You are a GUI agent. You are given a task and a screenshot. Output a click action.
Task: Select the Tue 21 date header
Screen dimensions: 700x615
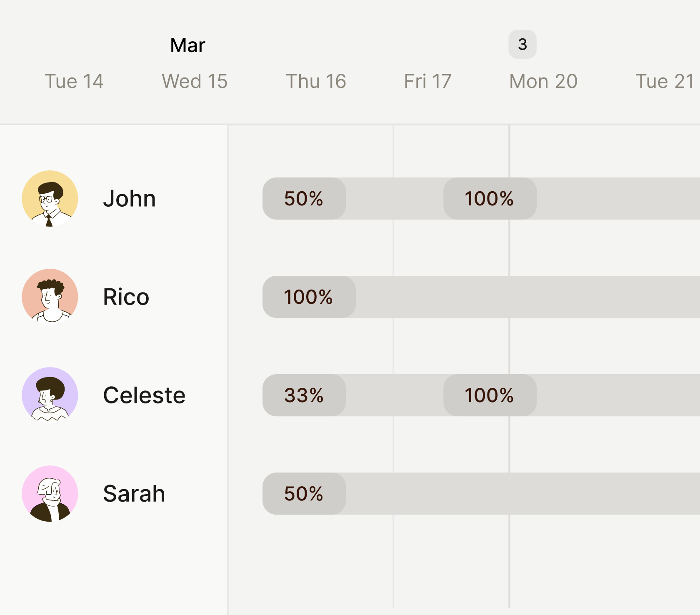pos(665,81)
